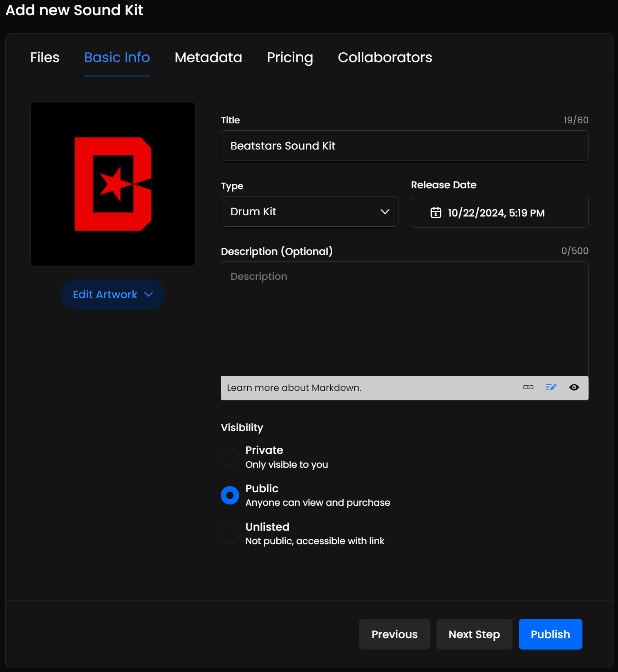The height and width of the screenshot is (672, 618).
Task: Choose the Unlisted visibility option
Action: coord(230,534)
